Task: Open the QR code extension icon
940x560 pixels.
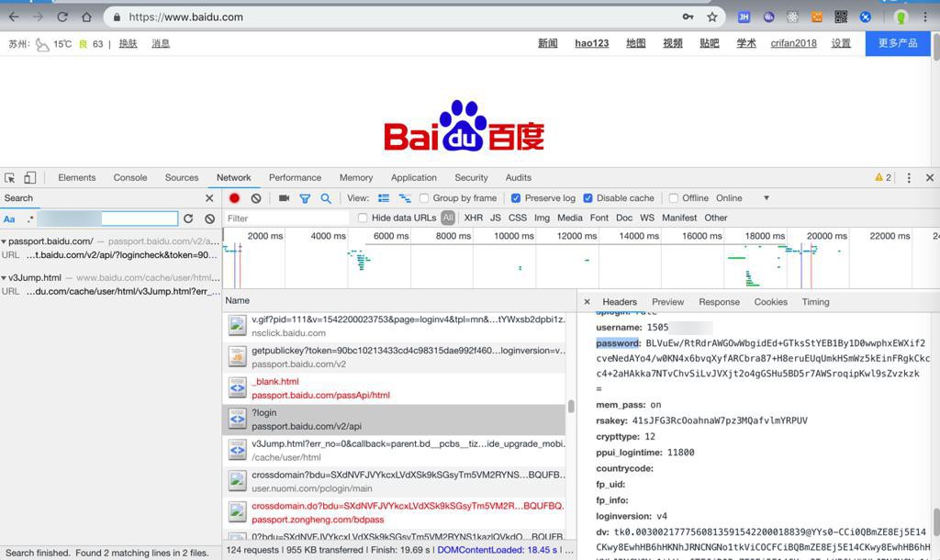Action: click(841, 17)
